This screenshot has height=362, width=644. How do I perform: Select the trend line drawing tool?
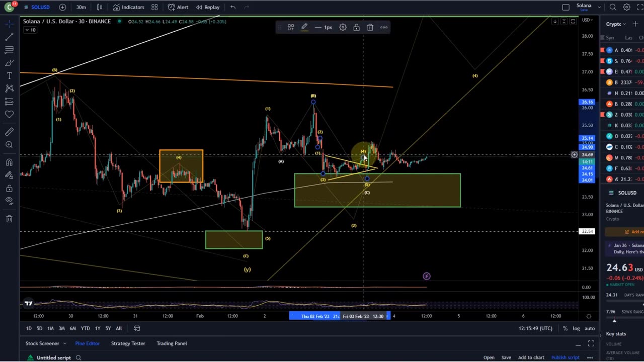(x=9, y=37)
